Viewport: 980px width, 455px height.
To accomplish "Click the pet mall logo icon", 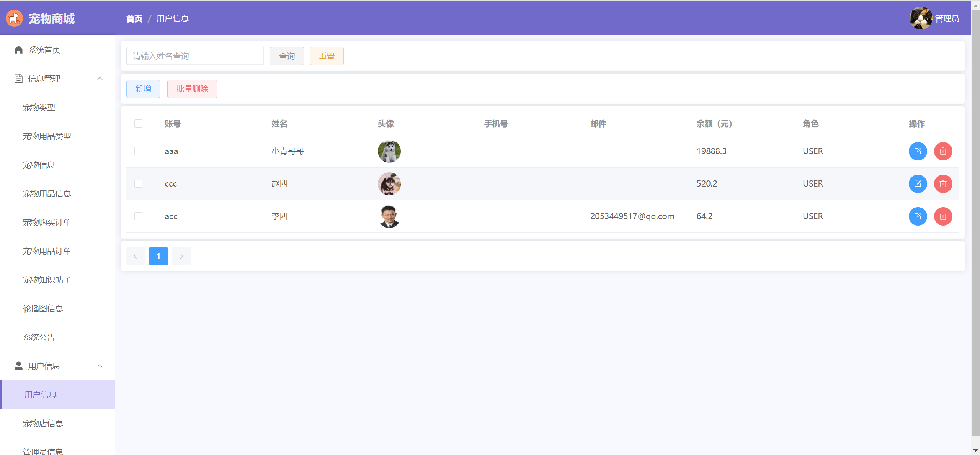I will (x=14, y=18).
